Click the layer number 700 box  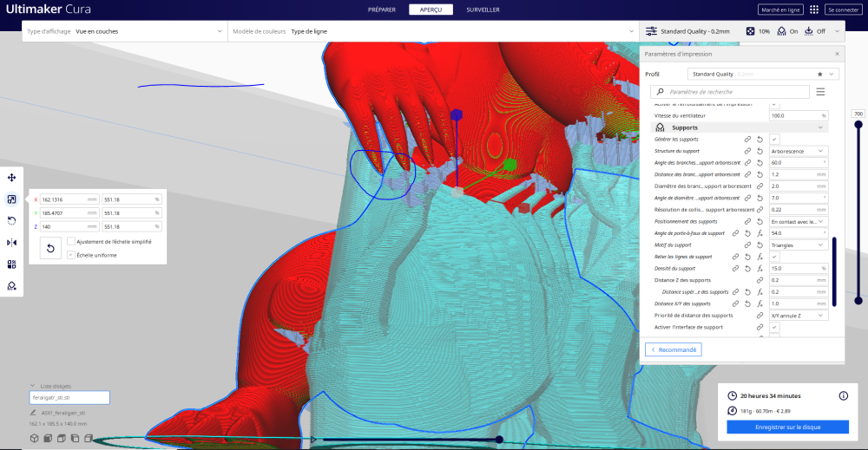[x=858, y=114]
